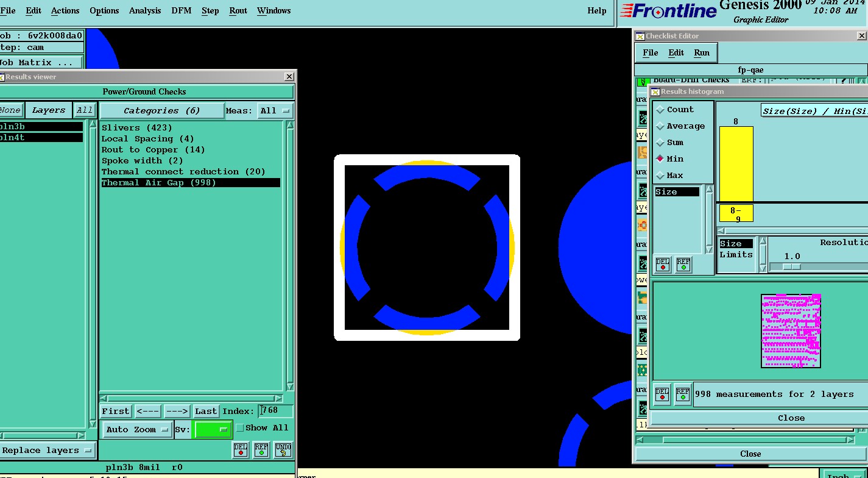Select Limits in histogram list
The width and height of the screenshot is (868, 478).
[x=736, y=255]
